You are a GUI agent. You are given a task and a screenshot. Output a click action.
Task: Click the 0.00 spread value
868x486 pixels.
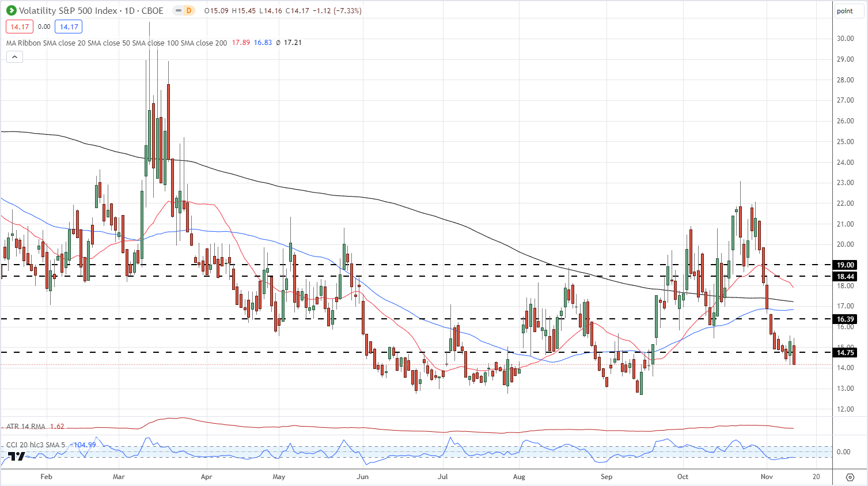[x=44, y=27]
